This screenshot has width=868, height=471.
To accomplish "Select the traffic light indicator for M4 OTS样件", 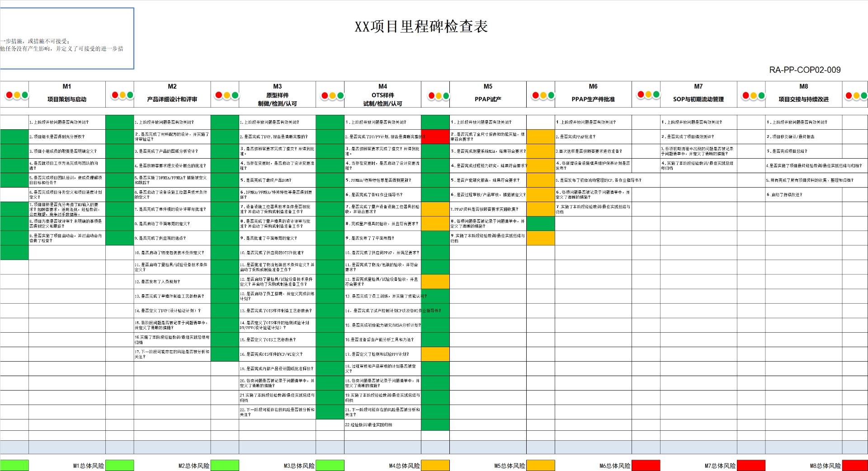I will (331, 95).
